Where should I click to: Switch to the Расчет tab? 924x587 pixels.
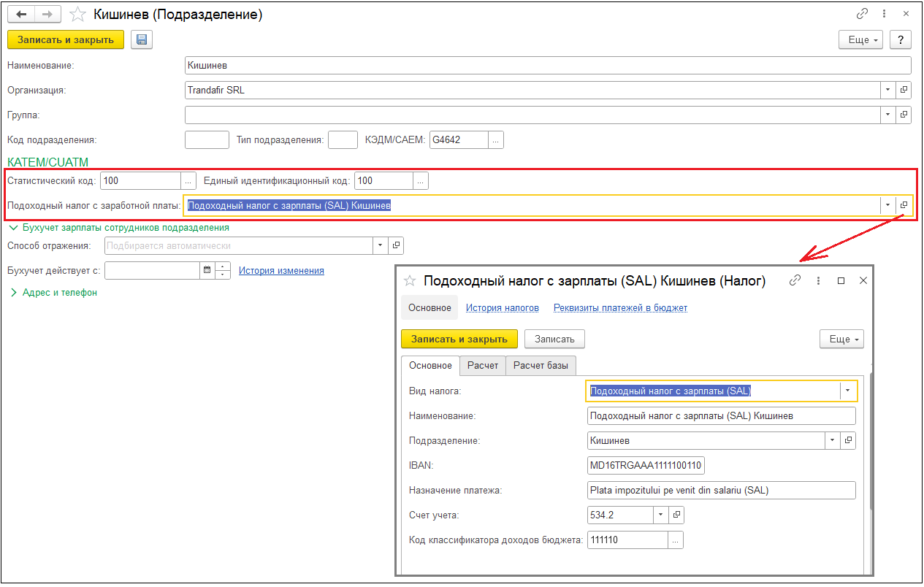point(483,365)
